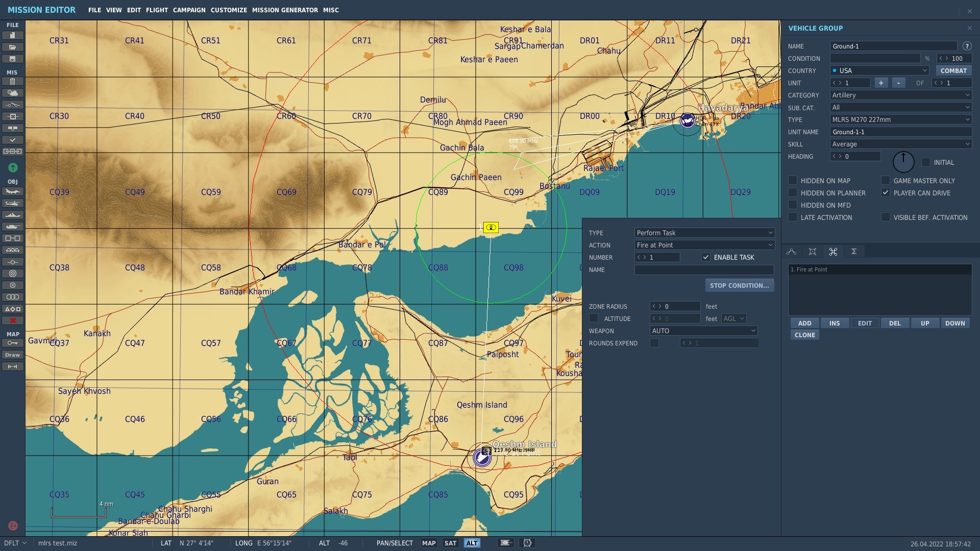Open the Route tab icon in vehicle group
980x551 pixels.
792,252
